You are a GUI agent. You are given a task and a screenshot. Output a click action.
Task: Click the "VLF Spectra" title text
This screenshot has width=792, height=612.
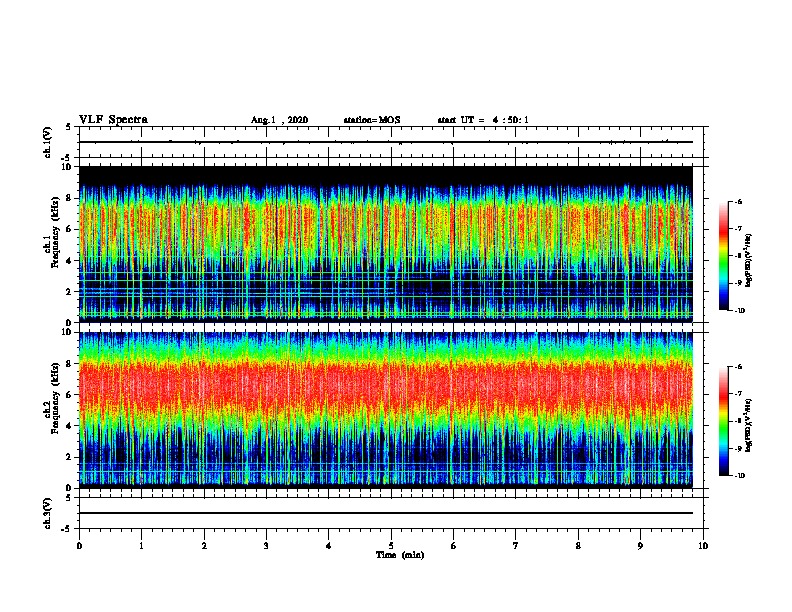pos(113,120)
